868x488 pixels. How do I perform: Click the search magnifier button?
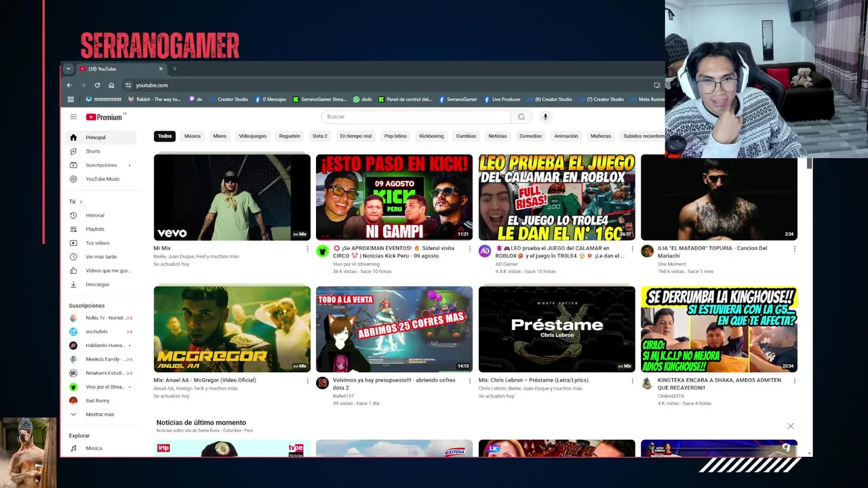coord(521,117)
